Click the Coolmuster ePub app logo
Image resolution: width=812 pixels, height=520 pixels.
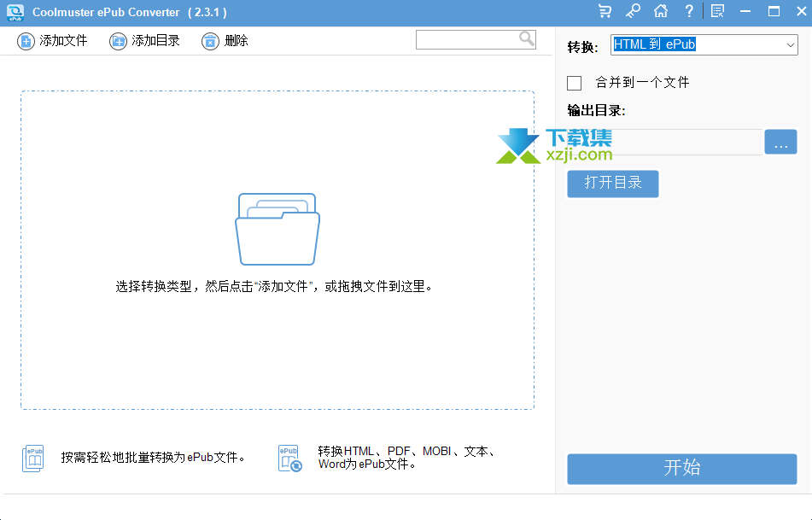tap(15, 12)
